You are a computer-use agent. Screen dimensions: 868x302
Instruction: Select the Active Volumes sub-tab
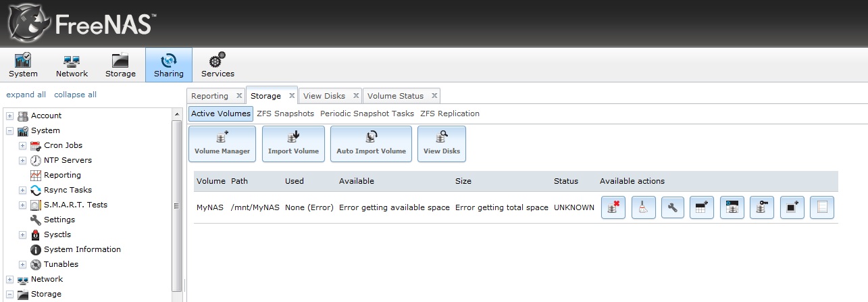point(221,114)
